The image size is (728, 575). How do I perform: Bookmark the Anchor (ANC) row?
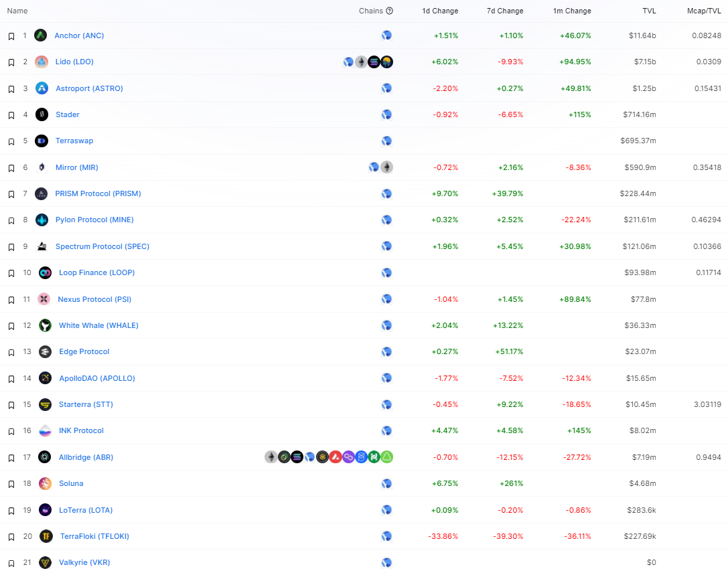[11, 36]
